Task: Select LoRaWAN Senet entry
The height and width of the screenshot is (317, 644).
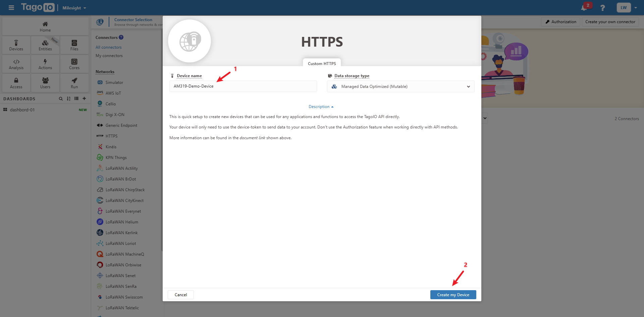Action: tap(120, 276)
